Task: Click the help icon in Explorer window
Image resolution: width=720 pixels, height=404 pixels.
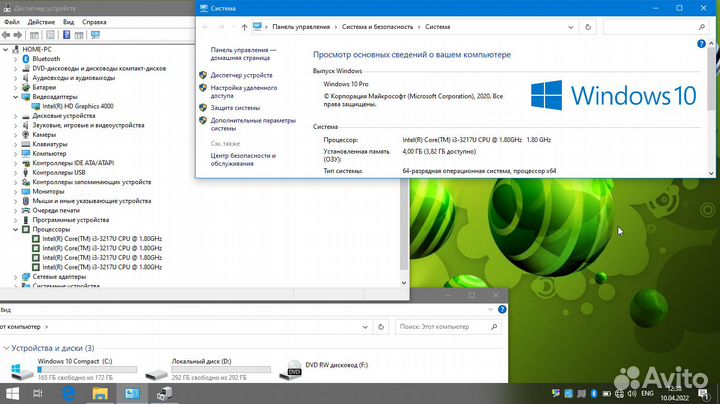Action: point(502,309)
